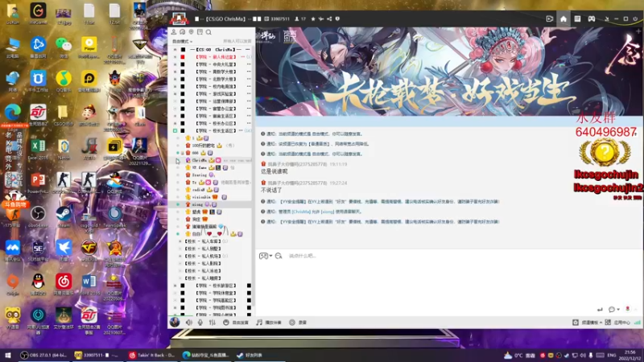The image size is (644, 362).
Task: Collapse the CS:GO ChrisMa root channel
Action: [175, 50]
